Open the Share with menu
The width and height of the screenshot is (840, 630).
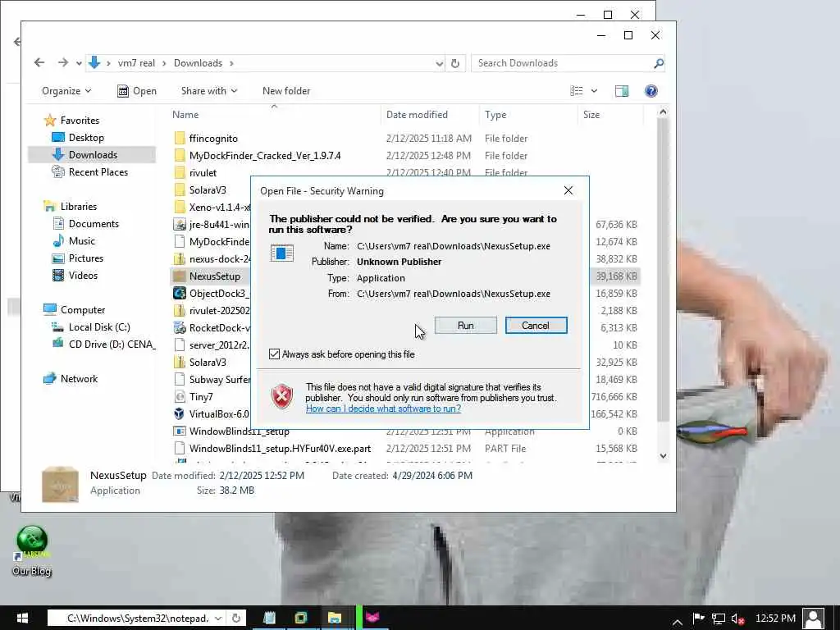click(209, 91)
